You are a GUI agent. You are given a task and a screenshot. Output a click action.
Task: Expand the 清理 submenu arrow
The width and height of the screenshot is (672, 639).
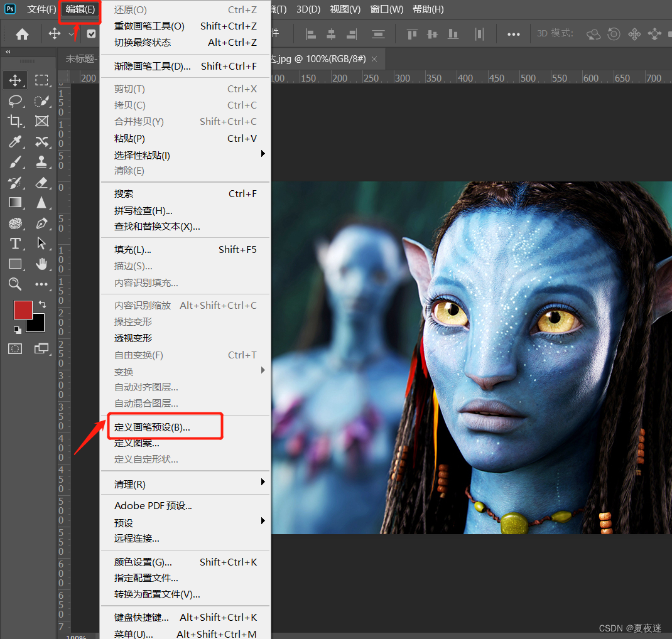263,482
